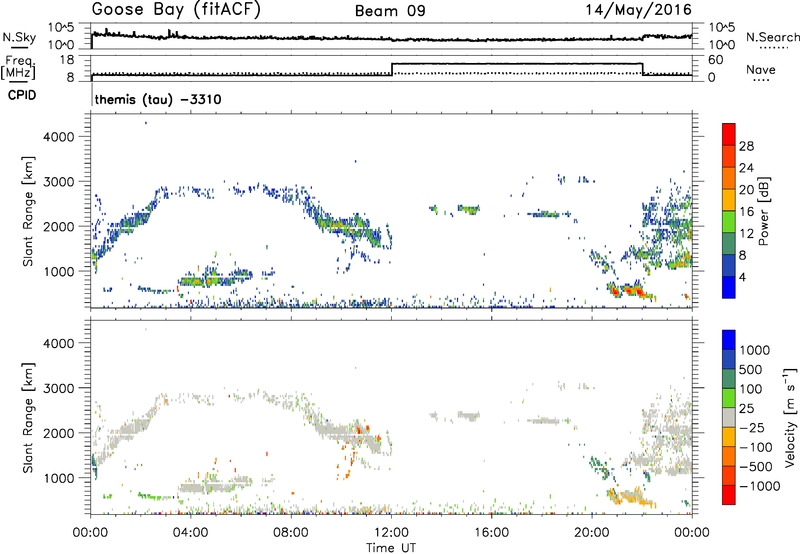Click the "28" label on the power scale
Image resolution: width=800 pixels, height=554 pixels.
(x=746, y=146)
